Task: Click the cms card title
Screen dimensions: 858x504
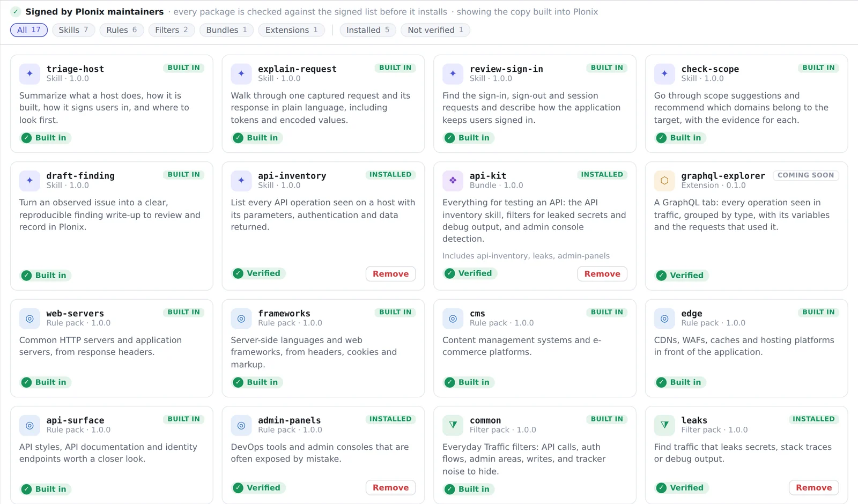Action: (x=477, y=314)
